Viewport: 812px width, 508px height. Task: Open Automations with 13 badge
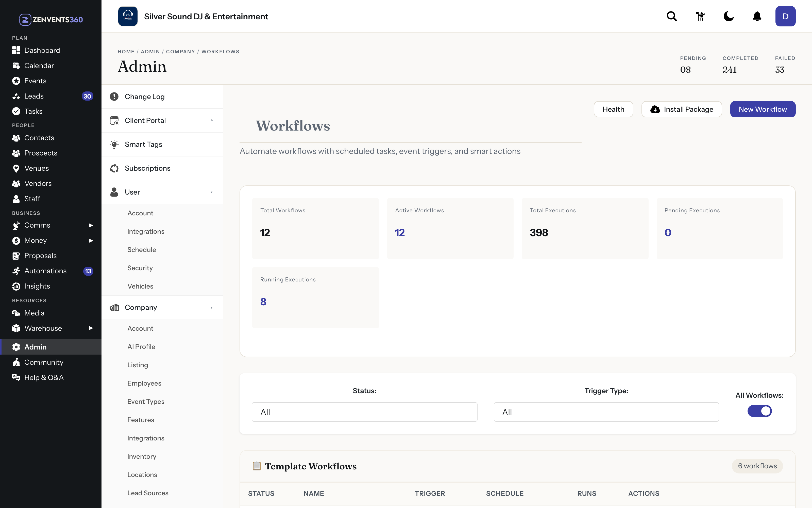pos(51,271)
